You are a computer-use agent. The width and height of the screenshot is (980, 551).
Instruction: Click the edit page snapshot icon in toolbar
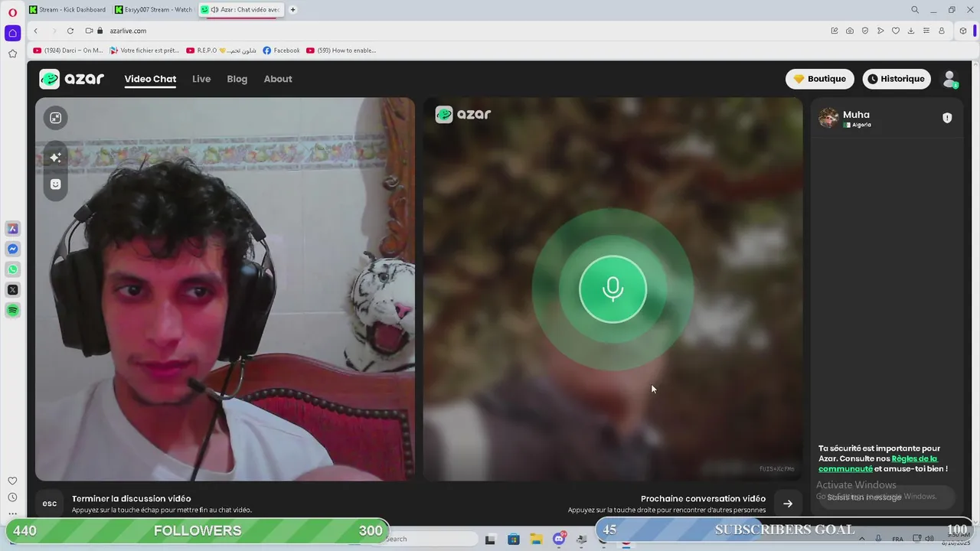coord(835,31)
